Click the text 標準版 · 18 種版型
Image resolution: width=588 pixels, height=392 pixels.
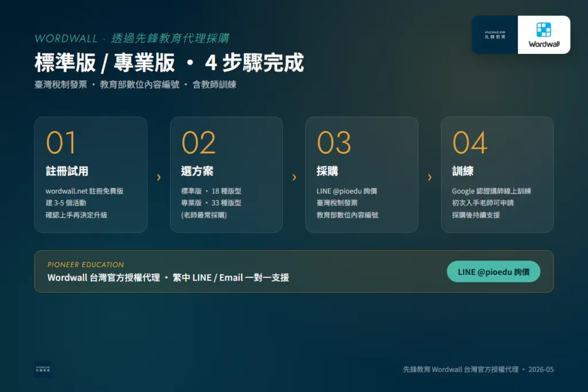pyautogui.click(x=211, y=191)
